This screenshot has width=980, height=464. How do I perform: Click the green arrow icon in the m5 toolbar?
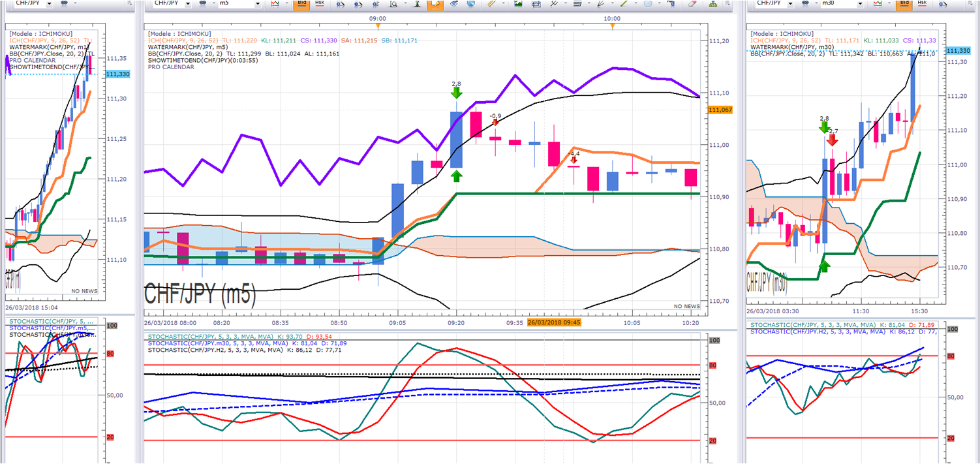[418, 4]
